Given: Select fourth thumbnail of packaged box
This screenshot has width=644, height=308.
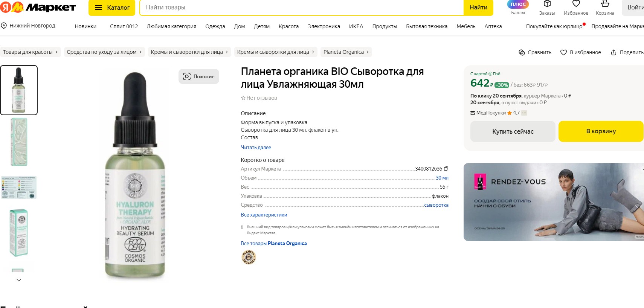Looking at the screenshot, I should 19,233.
